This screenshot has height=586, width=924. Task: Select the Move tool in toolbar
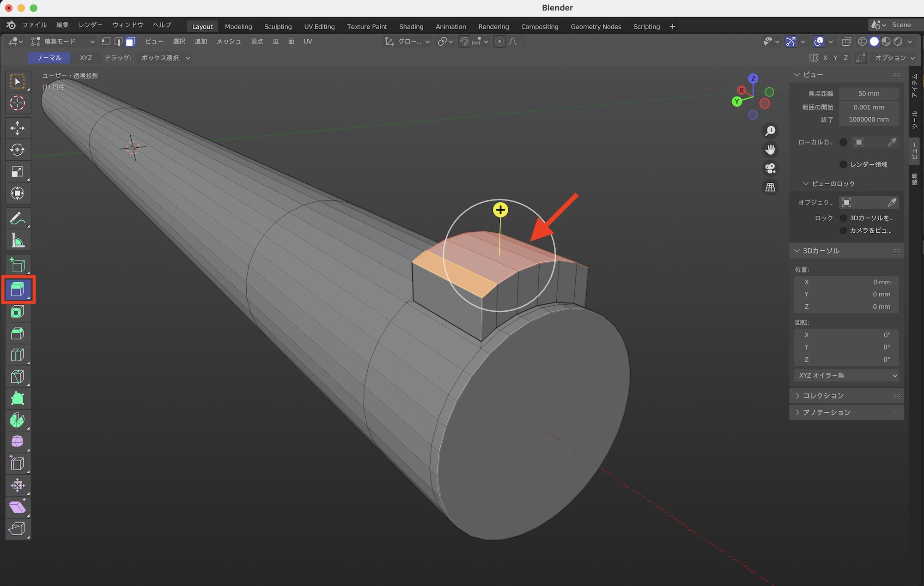click(18, 128)
